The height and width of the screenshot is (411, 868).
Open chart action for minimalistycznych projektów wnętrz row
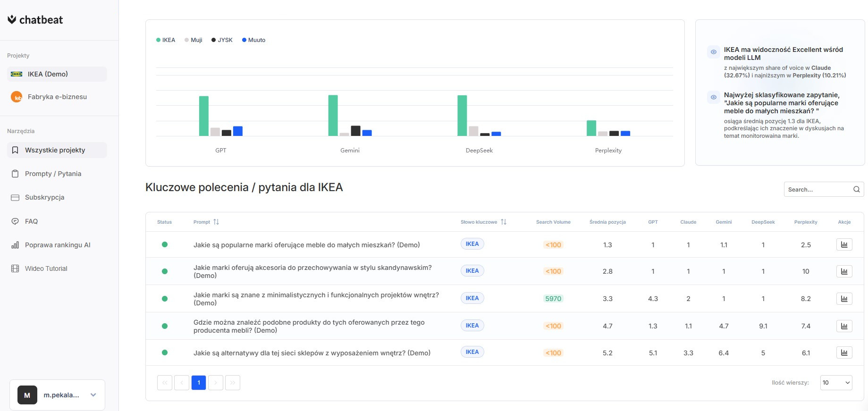tap(844, 299)
